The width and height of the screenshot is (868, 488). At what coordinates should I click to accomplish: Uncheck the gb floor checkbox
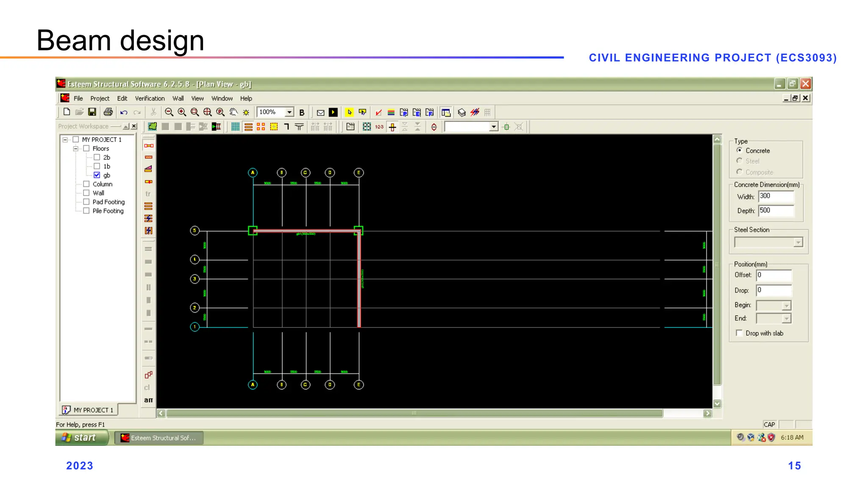tap(97, 175)
